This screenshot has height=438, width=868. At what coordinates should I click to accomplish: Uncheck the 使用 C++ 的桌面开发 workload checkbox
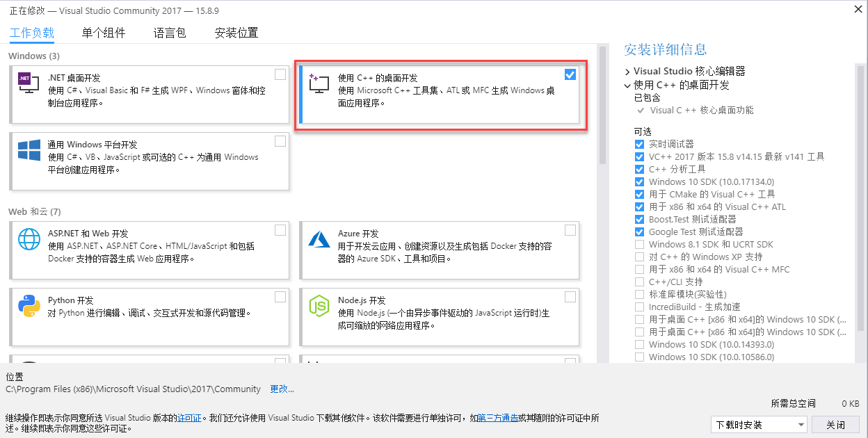(x=570, y=74)
